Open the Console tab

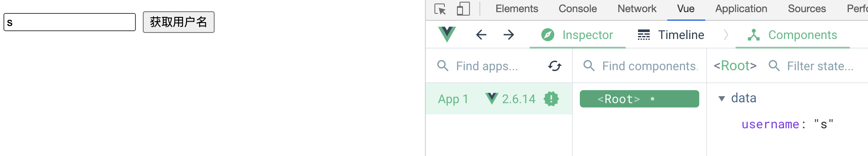point(578,9)
